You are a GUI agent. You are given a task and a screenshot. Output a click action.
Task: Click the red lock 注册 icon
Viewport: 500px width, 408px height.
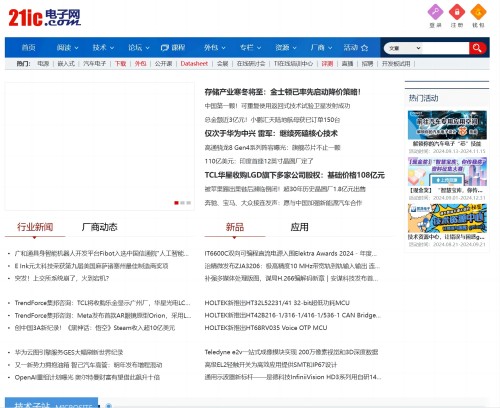[457, 12]
